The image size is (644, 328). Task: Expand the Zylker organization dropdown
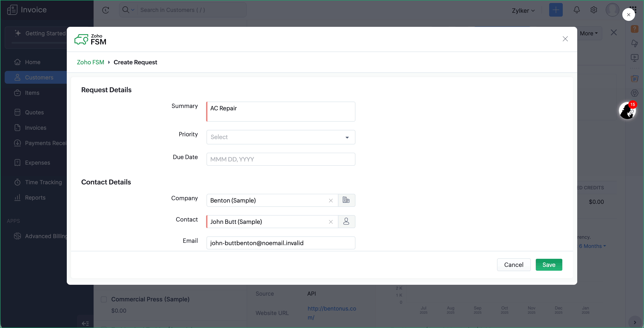(523, 10)
